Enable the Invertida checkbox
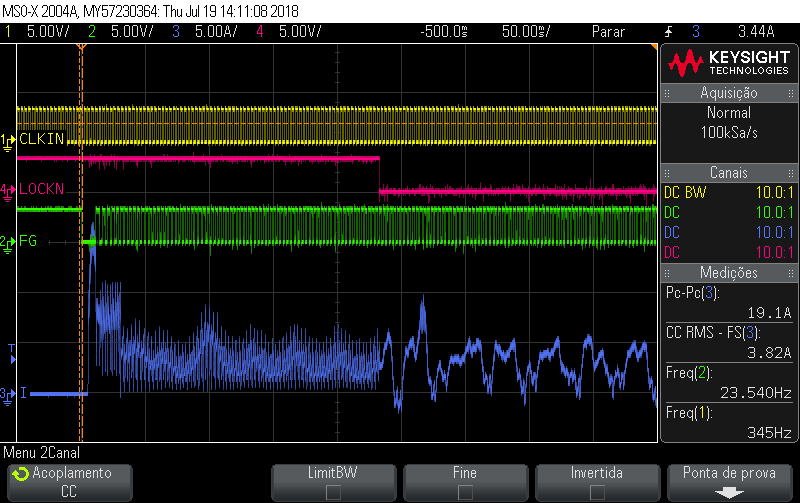 tap(597, 492)
